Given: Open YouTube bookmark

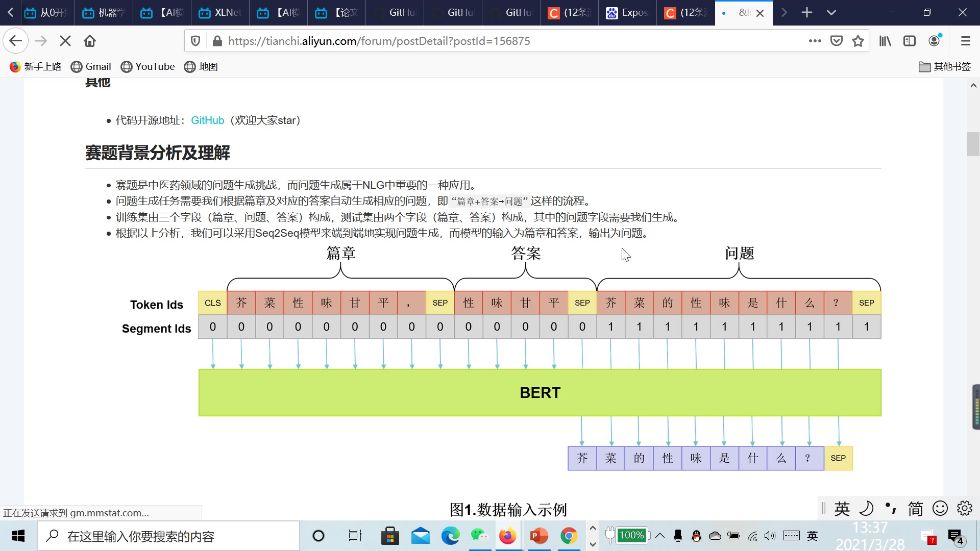Looking at the screenshot, I should tap(148, 67).
